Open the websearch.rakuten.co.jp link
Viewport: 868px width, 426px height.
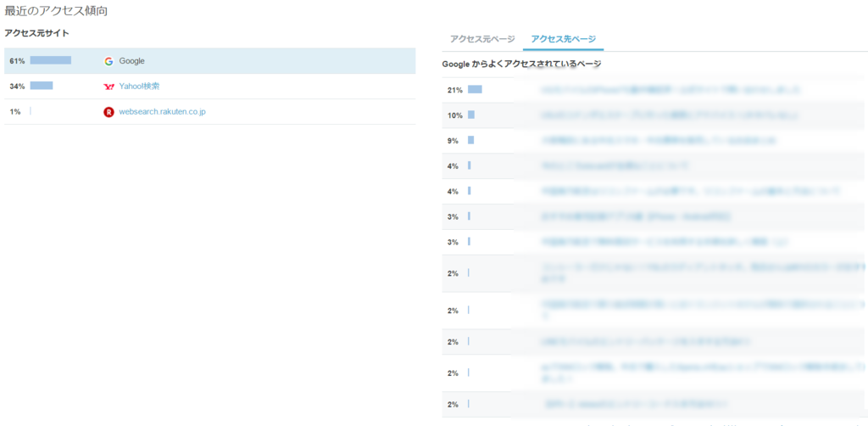162,112
